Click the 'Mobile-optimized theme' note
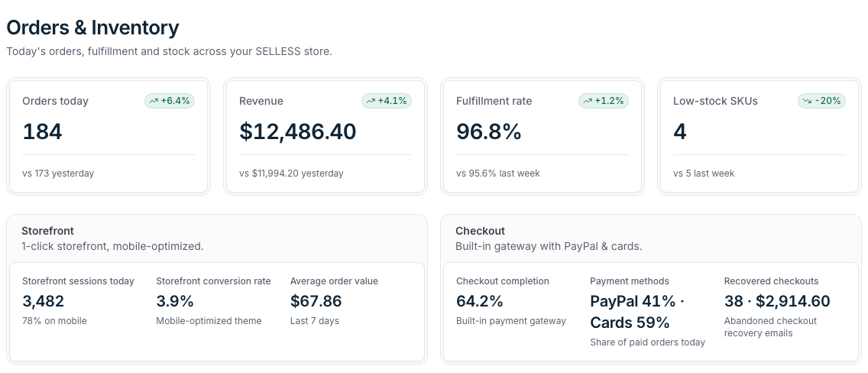 tap(209, 321)
